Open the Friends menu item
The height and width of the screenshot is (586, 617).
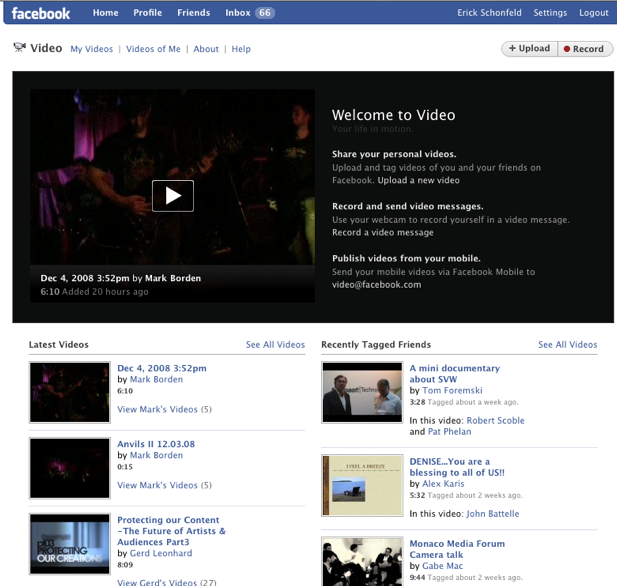coord(194,13)
